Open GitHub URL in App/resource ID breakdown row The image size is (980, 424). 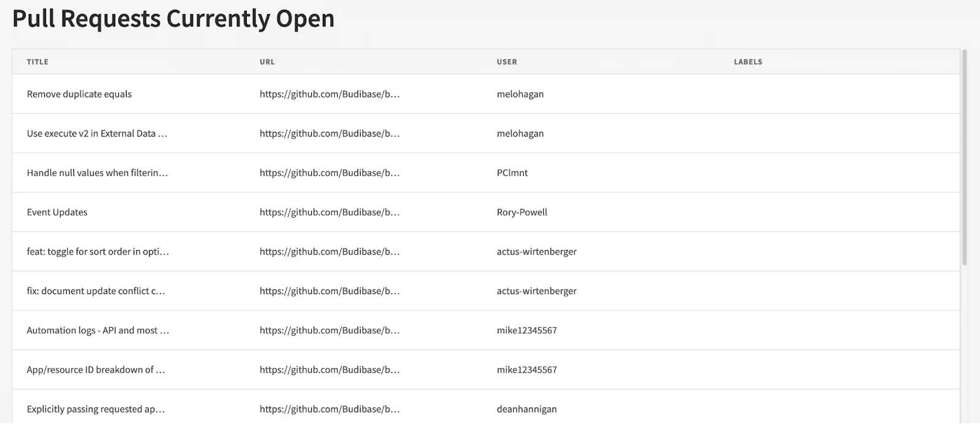[330, 370]
